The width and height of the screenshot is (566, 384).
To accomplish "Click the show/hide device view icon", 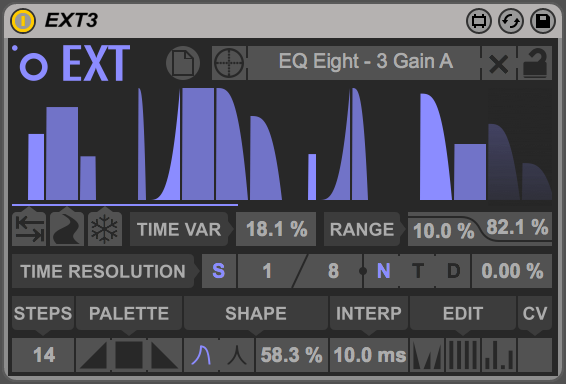I will tap(479, 21).
